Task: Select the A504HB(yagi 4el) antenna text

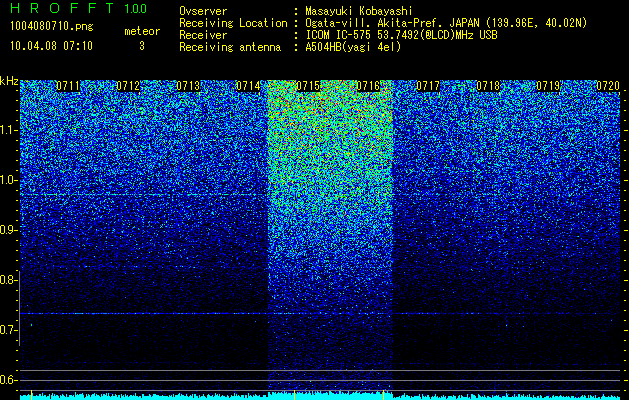Action: (x=353, y=47)
